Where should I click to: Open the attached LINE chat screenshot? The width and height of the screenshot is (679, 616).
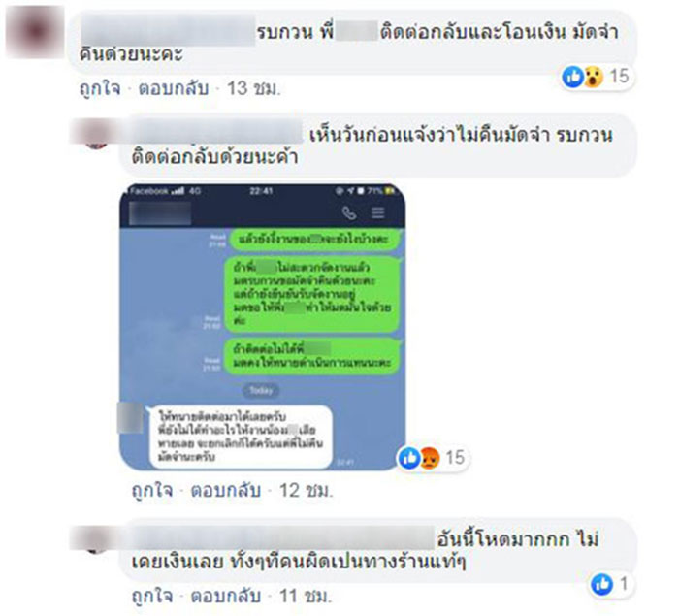tap(263, 327)
